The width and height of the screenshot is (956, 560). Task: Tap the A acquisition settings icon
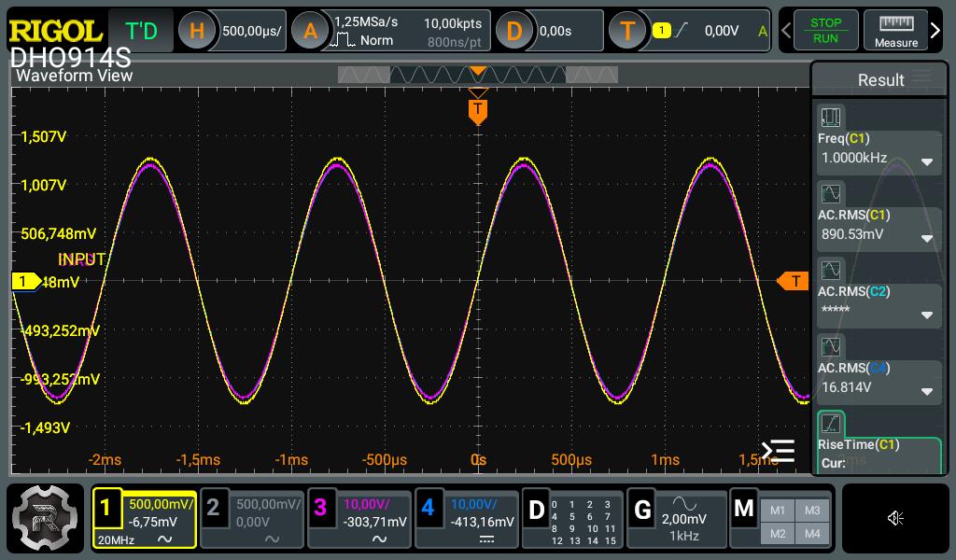(310, 31)
